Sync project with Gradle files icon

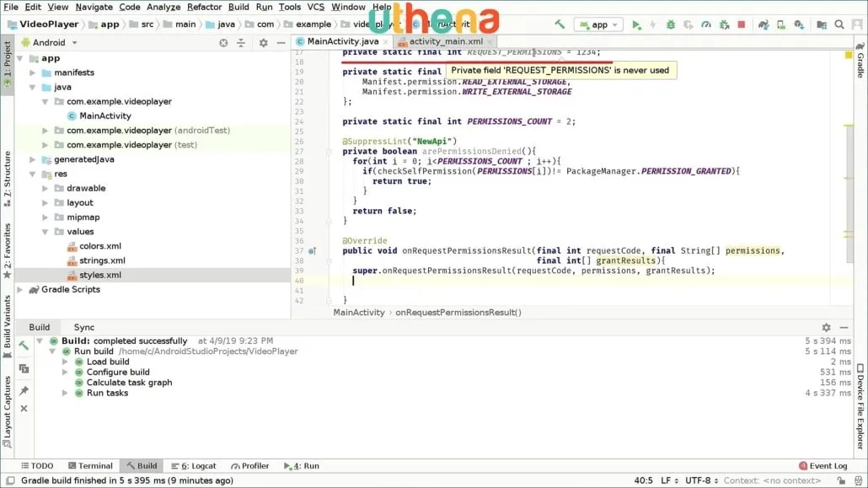(x=764, y=25)
